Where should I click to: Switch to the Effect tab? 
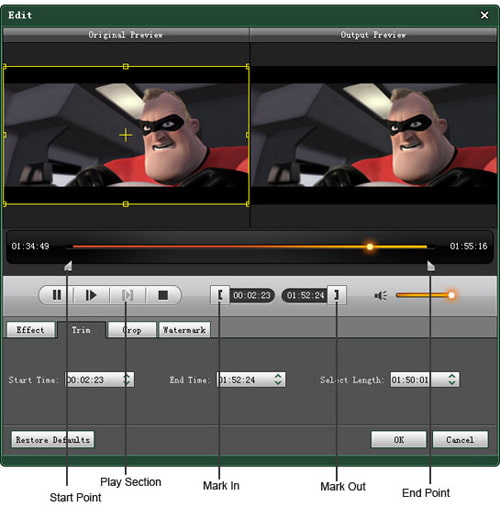(x=30, y=330)
